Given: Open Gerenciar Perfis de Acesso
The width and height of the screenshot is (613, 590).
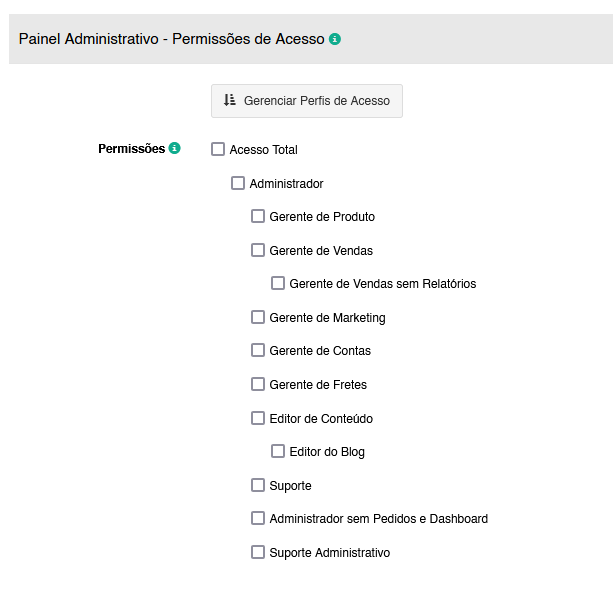Looking at the screenshot, I should point(307,101).
